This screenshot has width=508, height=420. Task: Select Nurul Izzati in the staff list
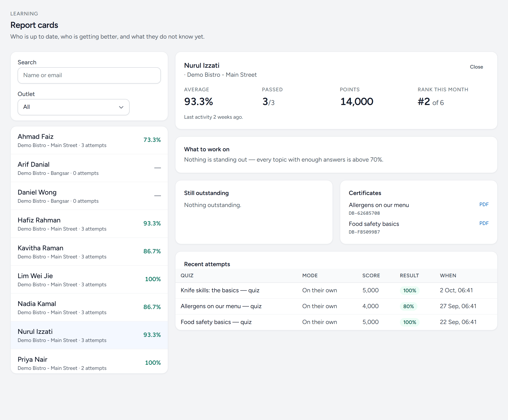[89, 335]
